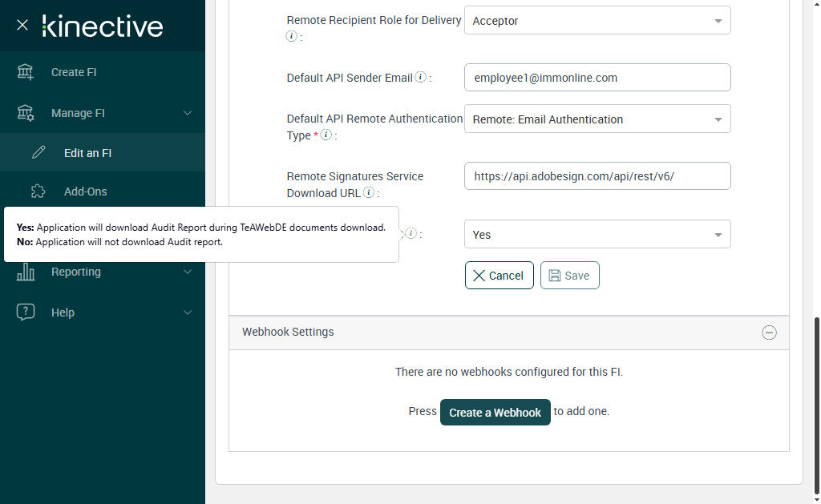Image resolution: width=821 pixels, height=504 pixels.
Task: Collapse the Webhook Settings section
Action: [769, 333]
